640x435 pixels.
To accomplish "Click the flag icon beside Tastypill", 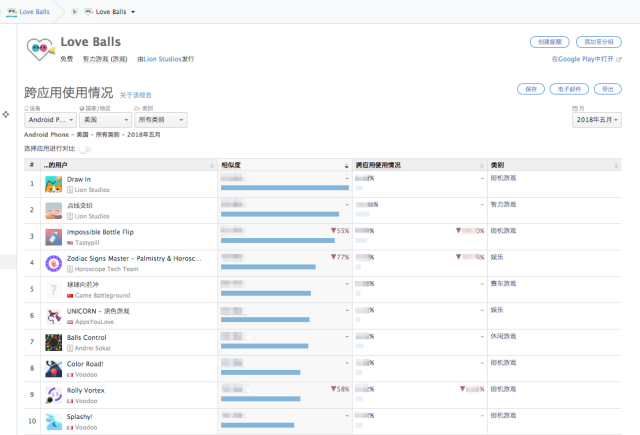I will (70, 243).
